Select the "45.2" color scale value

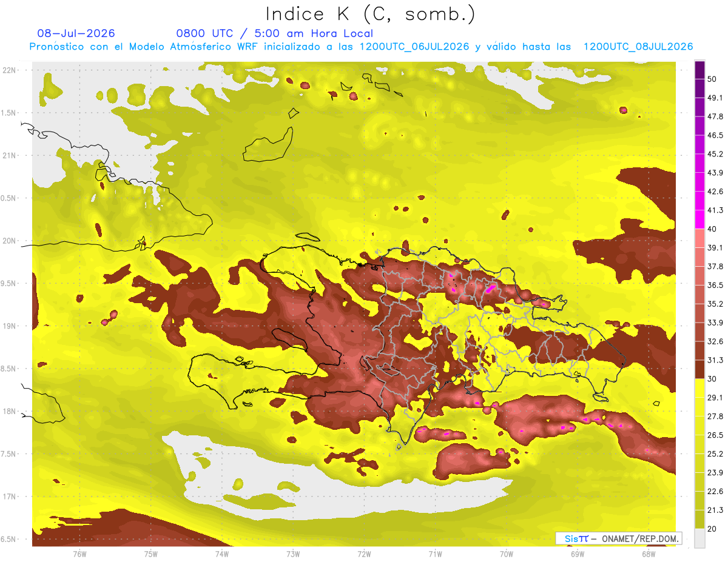coord(715,153)
